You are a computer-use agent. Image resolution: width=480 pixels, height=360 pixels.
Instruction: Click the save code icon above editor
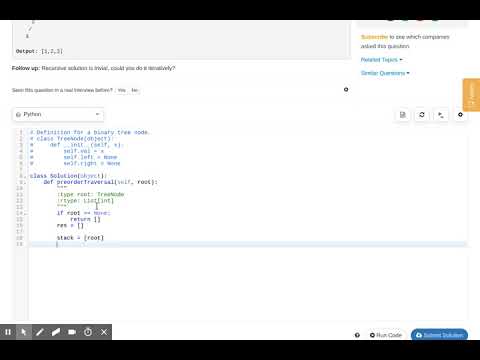click(x=403, y=115)
